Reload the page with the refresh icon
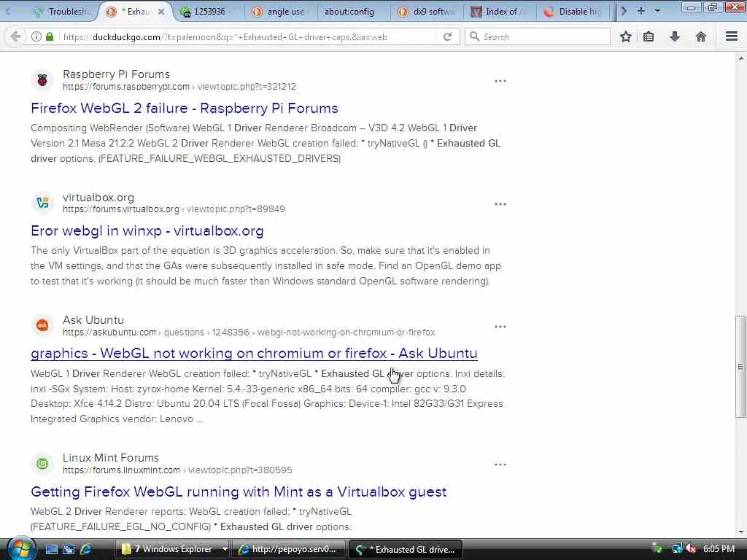The image size is (747, 560). pos(447,36)
